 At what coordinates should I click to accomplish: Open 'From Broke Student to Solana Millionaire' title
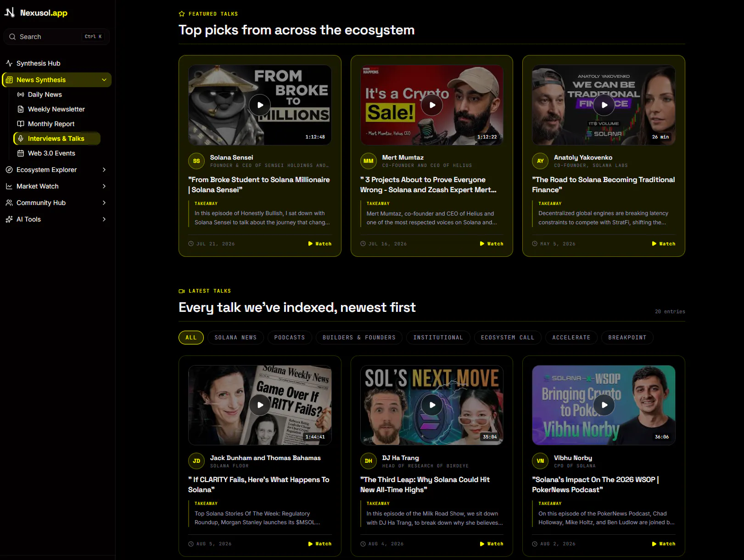click(259, 185)
